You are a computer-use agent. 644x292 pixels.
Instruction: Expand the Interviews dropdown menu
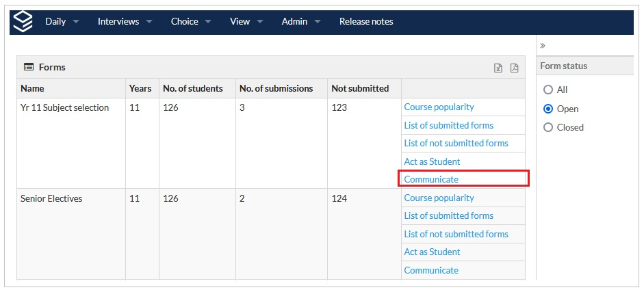point(125,21)
